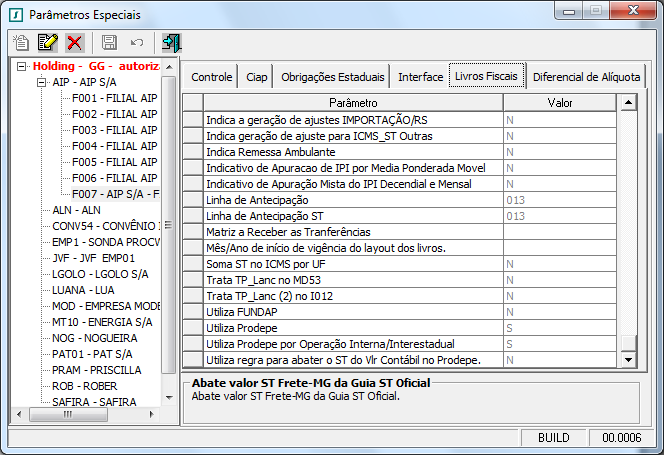
Task: Click the Edit pencil toolbar icon
Action: 48,42
